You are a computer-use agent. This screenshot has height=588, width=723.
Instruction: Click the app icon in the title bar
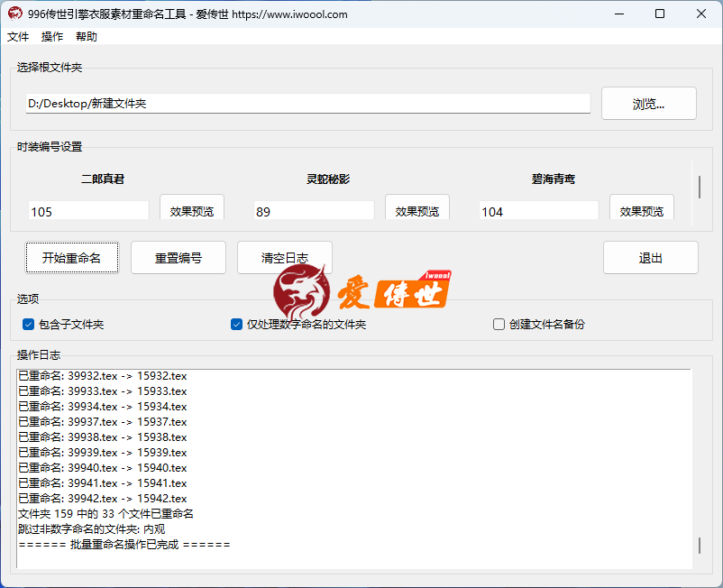point(14,14)
